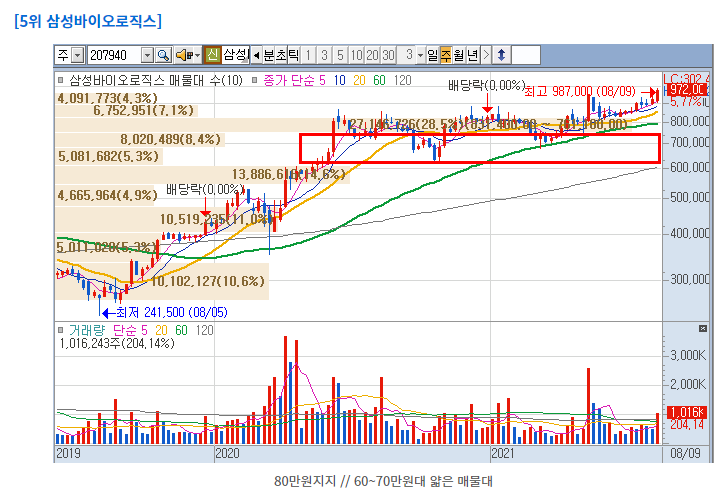Open the 주 market type dropdown
The width and height of the screenshot is (727, 499).
pyautogui.click(x=78, y=56)
